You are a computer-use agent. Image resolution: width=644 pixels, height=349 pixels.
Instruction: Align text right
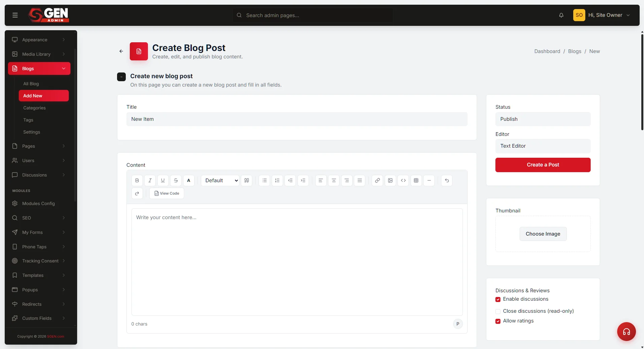[346, 181]
